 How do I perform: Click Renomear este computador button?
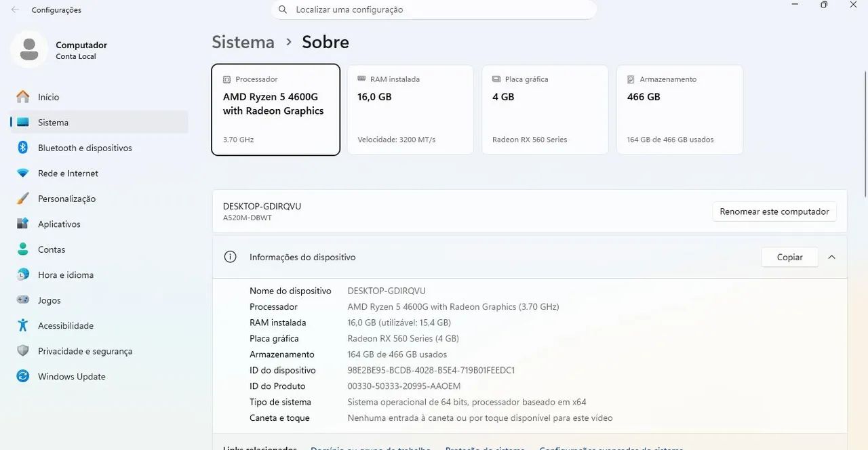pos(774,211)
